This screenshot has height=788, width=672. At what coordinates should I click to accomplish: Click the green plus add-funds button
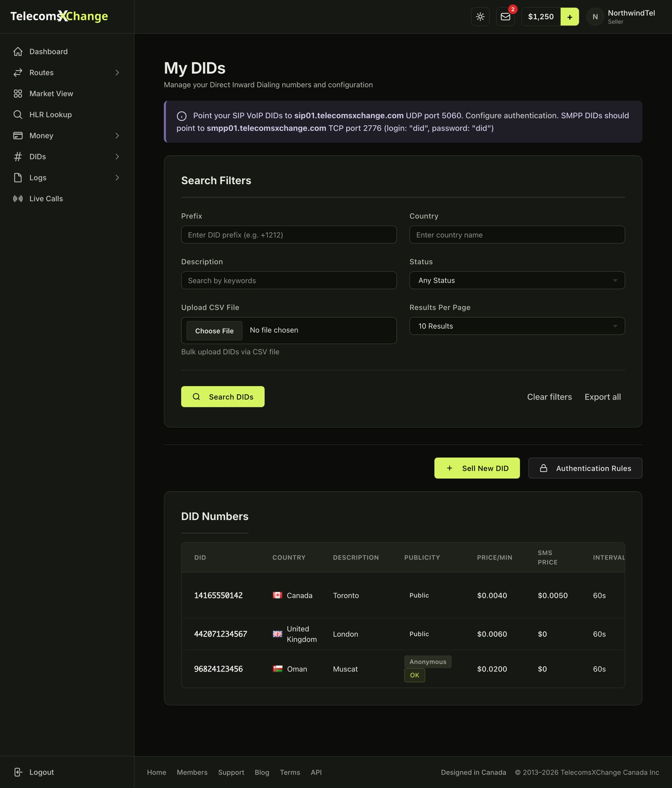click(x=570, y=17)
